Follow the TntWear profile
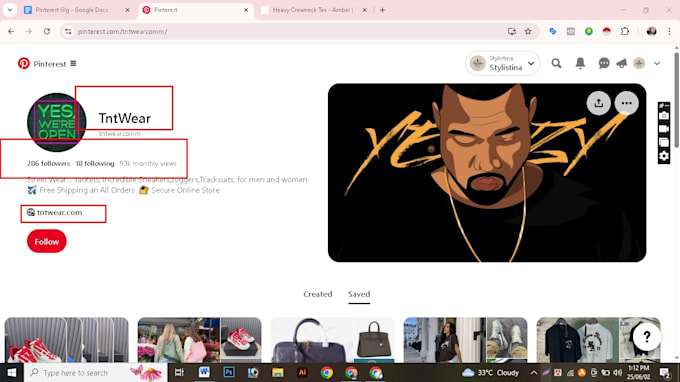 46,242
